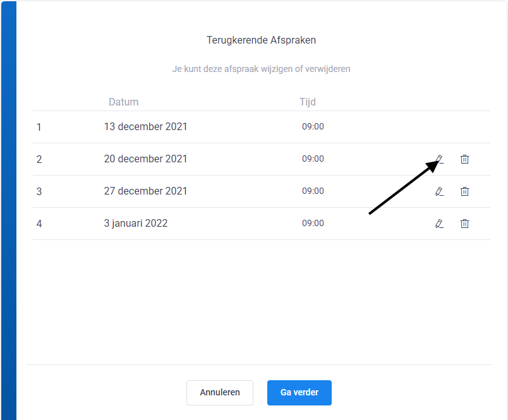Click the Tijd column header
508x420 pixels.
point(308,102)
